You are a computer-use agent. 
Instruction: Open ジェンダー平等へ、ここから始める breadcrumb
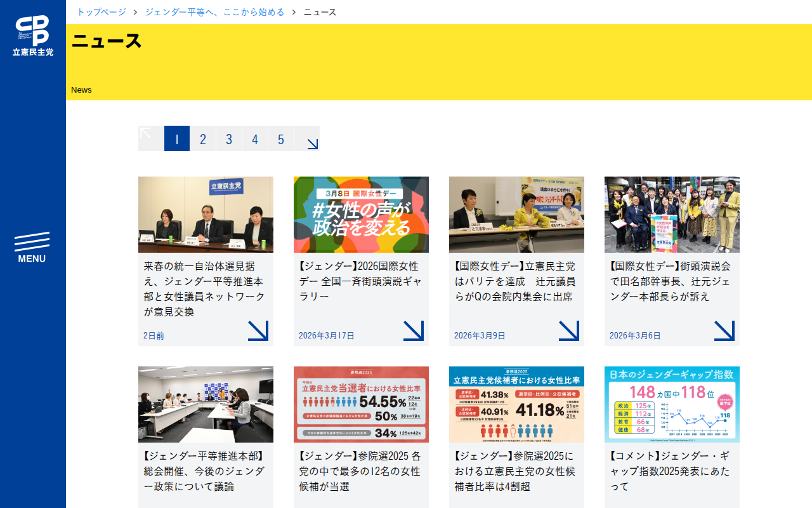[215, 12]
